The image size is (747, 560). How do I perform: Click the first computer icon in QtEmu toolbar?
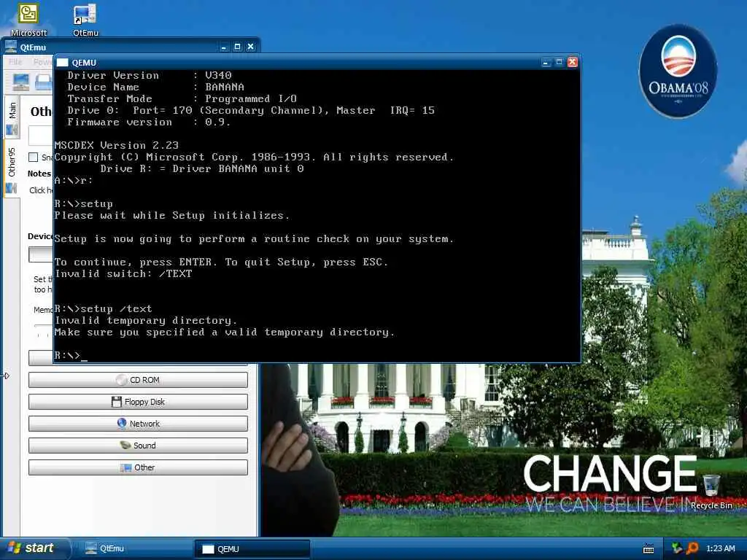20,82
